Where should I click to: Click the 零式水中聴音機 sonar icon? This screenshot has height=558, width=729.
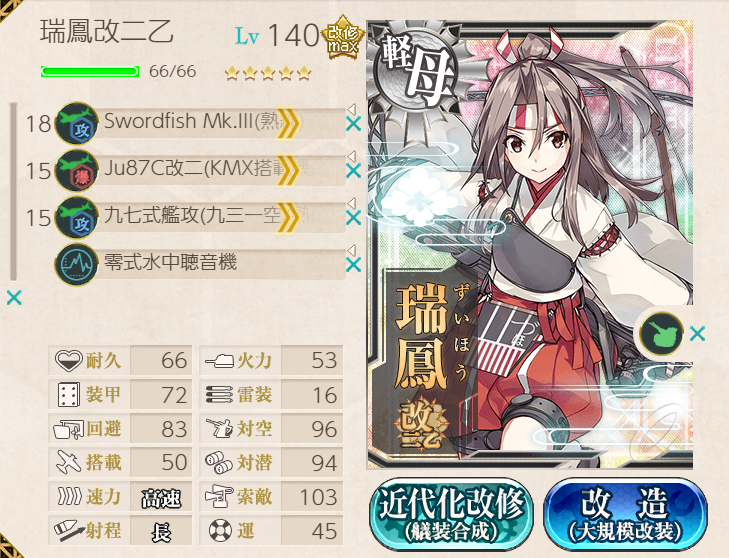[x=77, y=265]
